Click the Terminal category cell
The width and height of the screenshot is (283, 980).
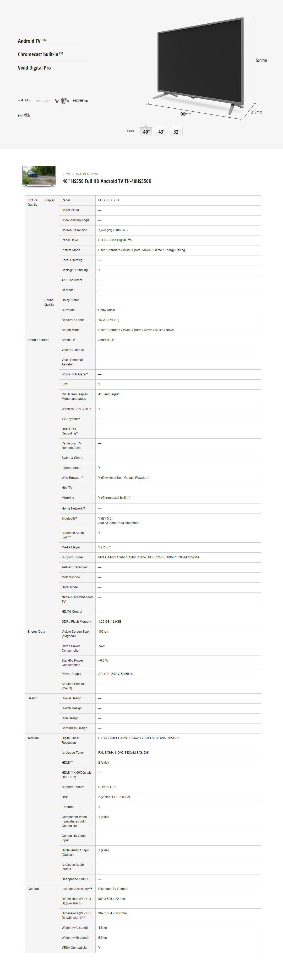(34, 738)
